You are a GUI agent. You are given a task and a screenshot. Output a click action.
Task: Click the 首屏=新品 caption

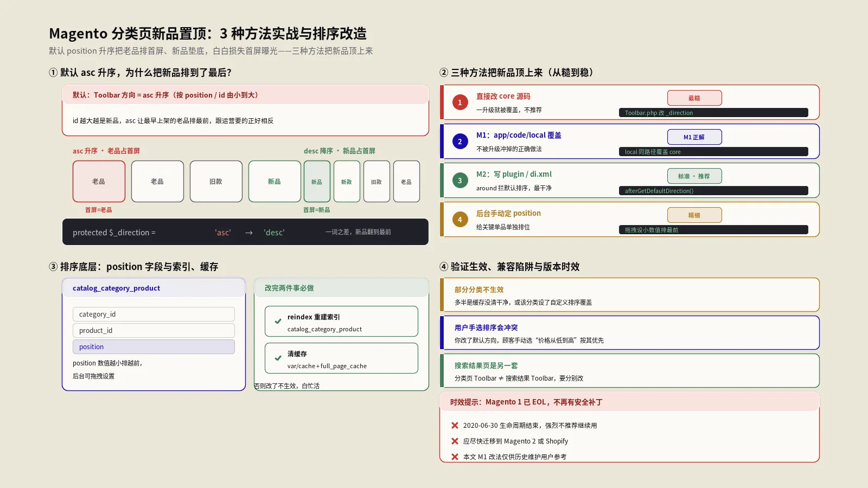coord(317,210)
